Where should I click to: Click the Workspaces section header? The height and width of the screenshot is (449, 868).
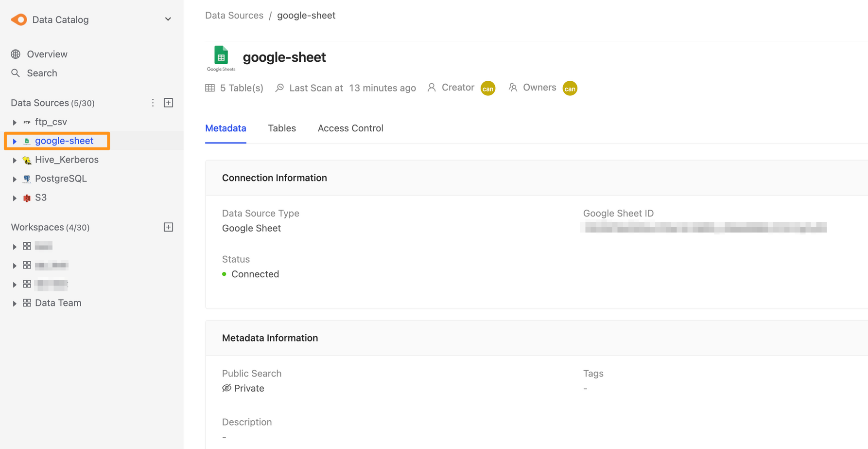point(50,227)
